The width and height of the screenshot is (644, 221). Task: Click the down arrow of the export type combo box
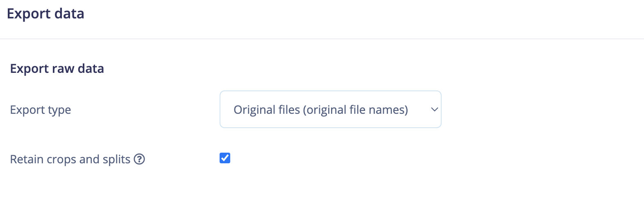pyautogui.click(x=435, y=109)
